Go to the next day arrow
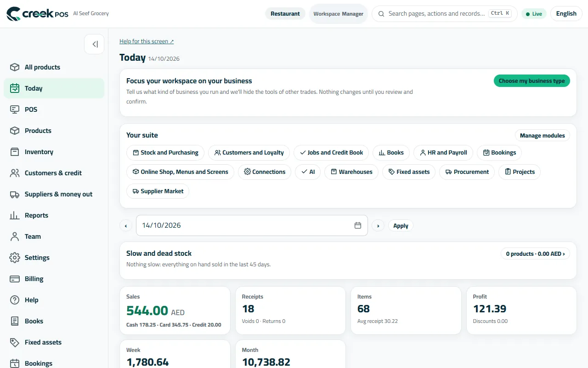Screen dimensions: 588x368 pyautogui.click(x=378, y=226)
